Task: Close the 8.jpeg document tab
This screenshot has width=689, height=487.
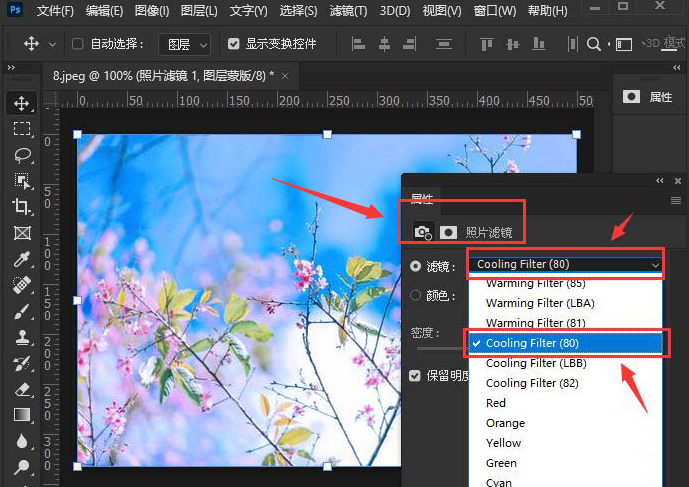Action: (x=285, y=76)
